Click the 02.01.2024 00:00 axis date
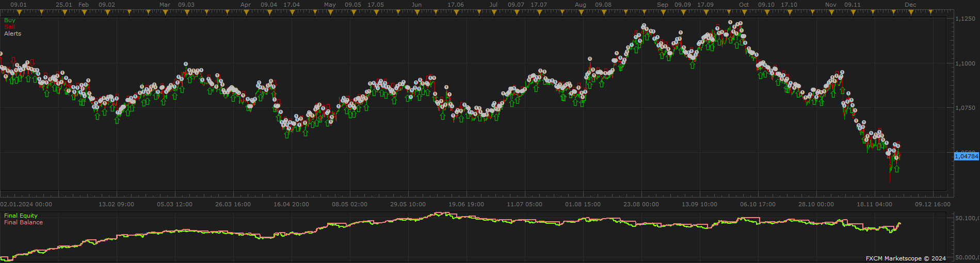Image resolution: width=980 pixels, height=263 pixels. (x=26, y=204)
